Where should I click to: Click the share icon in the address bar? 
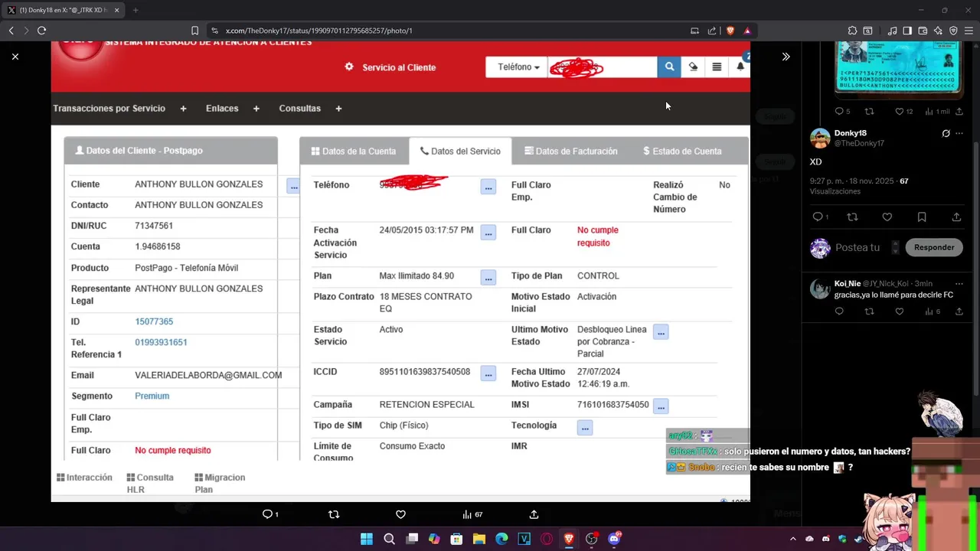click(712, 31)
